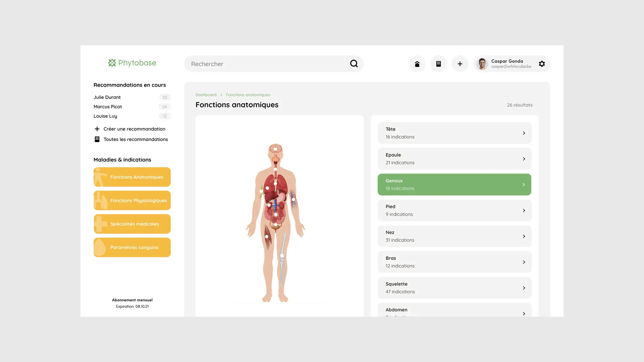Viewport: 644px width, 362px height.
Task: Select the Tête 16 indications row
Action: tap(454, 133)
